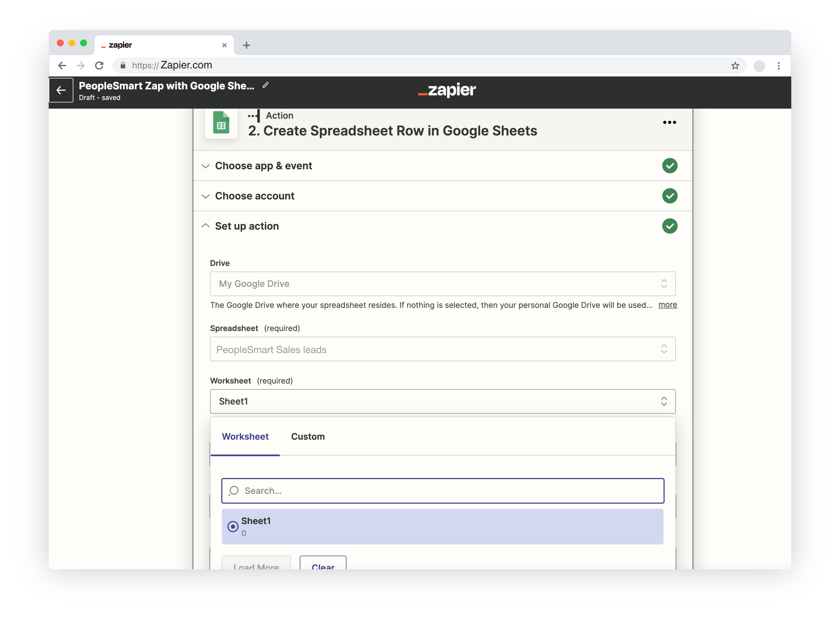
Task: Click the green checkmark for Set up action
Action: tap(669, 226)
